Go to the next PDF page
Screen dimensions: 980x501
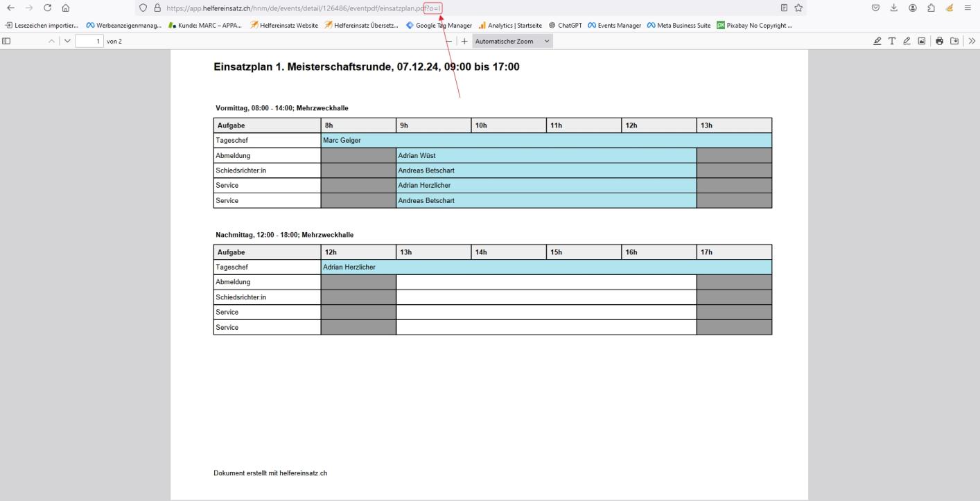pyautogui.click(x=66, y=42)
